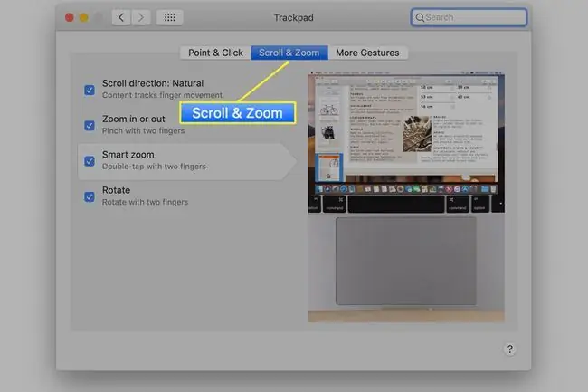Uncheck the Zoom in or out checkbox

(x=90, y=125)
